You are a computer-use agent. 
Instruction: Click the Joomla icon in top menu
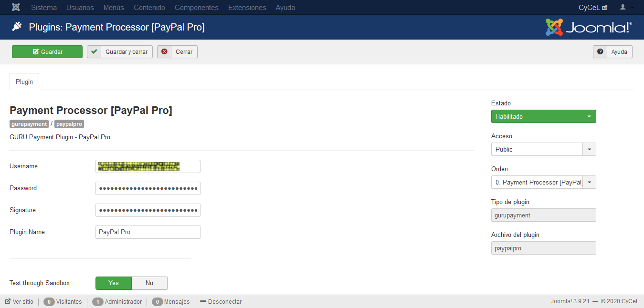pyautogui.click(x=16, y=8)
